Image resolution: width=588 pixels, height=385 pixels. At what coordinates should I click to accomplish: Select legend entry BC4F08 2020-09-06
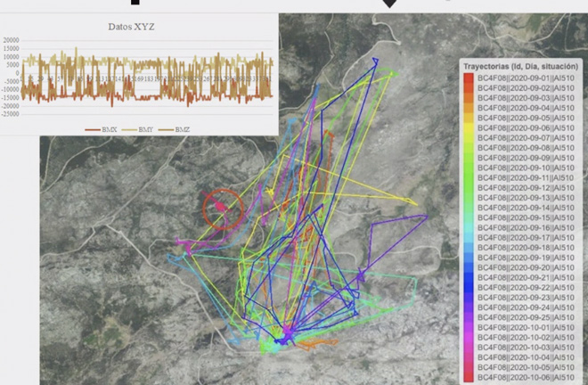click(x=526, y=128)
